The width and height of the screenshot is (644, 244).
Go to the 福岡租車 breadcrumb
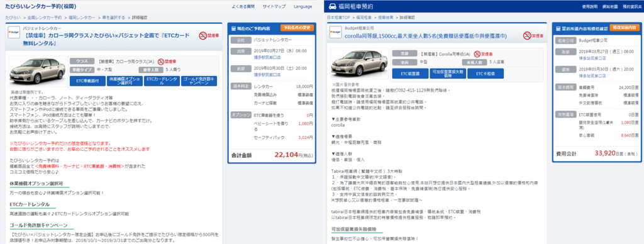pos(364,18)
